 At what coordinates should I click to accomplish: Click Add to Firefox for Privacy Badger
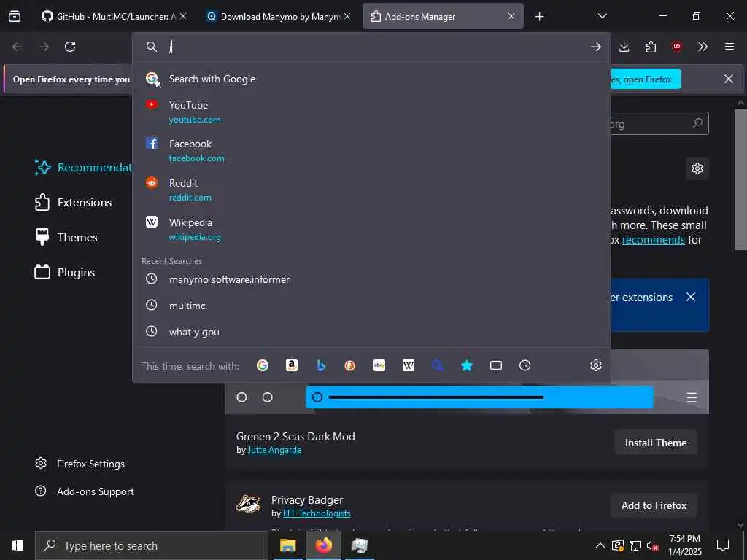pyautogui.click(x=654, y=506)
